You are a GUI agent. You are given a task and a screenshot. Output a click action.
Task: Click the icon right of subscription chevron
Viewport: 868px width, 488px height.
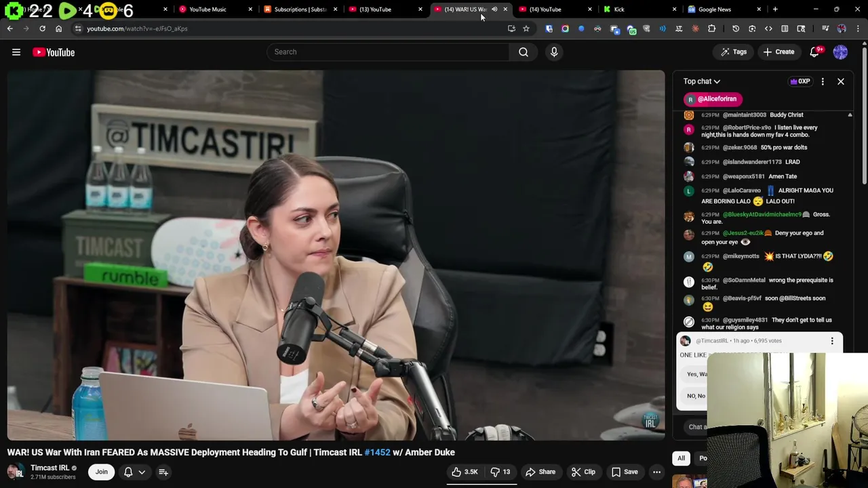[163, 472]
